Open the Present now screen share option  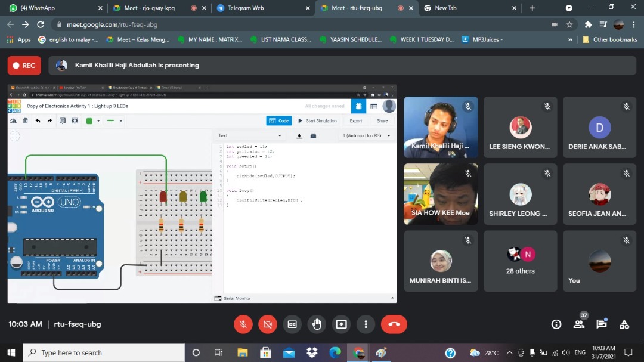(x=341, y=324)
